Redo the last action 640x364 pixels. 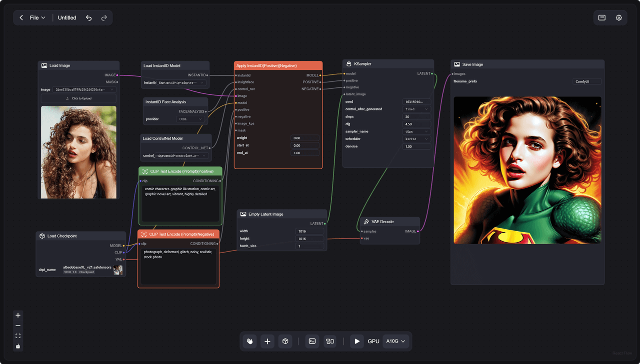[x=104, y=17]
